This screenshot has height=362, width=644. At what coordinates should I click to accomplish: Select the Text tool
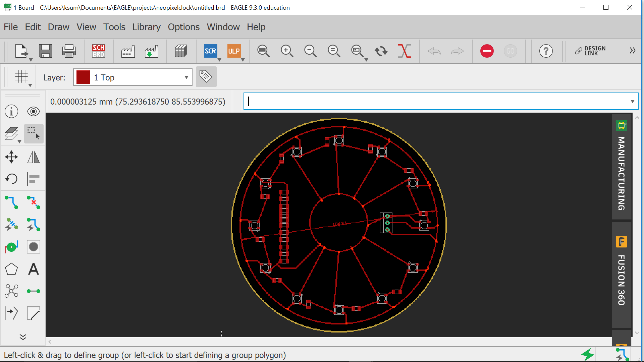click(x=33, y=269)
